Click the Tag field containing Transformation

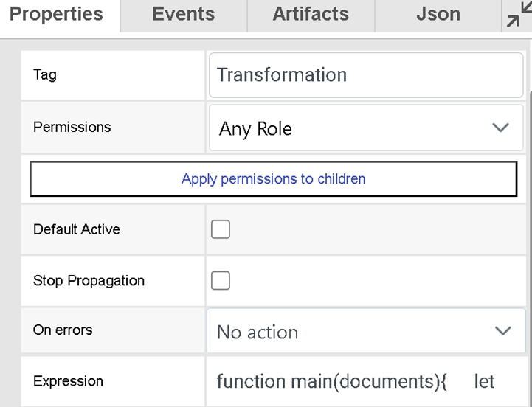(365, 75)
